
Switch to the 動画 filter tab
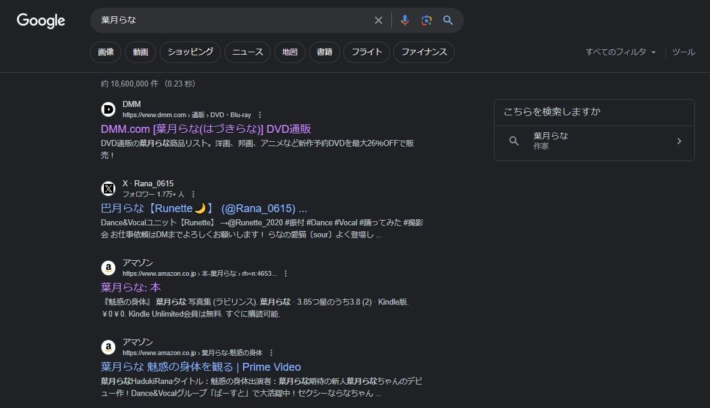140,52
